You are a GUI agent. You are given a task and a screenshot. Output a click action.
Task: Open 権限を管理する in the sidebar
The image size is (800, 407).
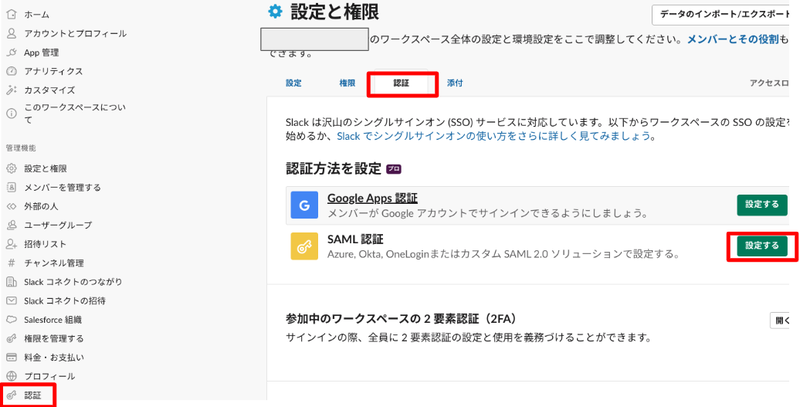pyautogui.click(x=54, y=338)
